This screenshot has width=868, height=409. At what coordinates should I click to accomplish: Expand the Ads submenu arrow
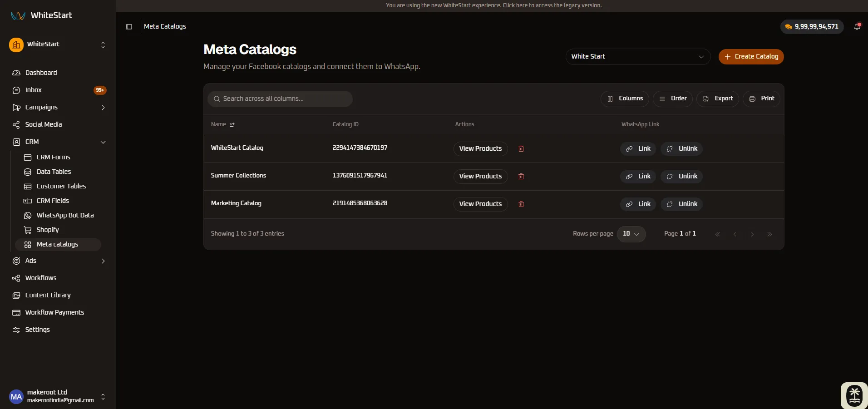tap(103, 261)
